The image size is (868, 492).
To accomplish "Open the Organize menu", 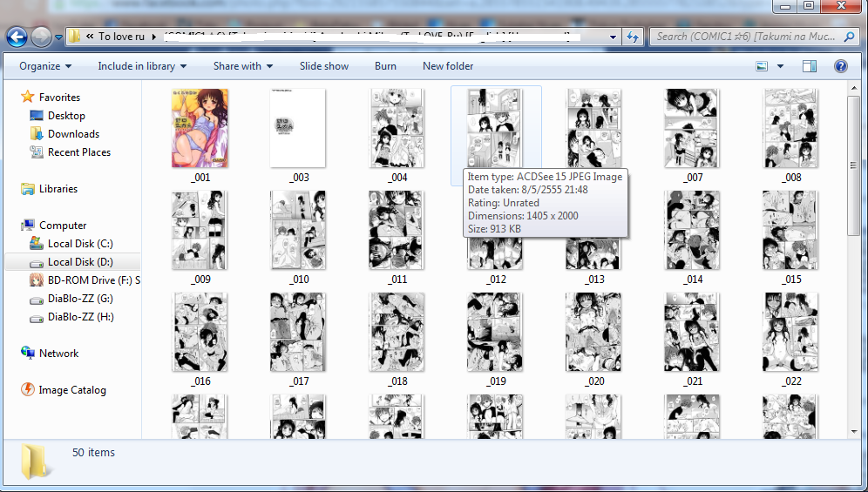I will click(x=45, y=66).
